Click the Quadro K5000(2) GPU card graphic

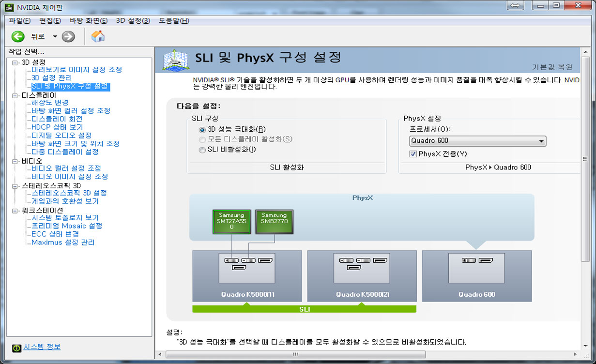pos(362,276)
